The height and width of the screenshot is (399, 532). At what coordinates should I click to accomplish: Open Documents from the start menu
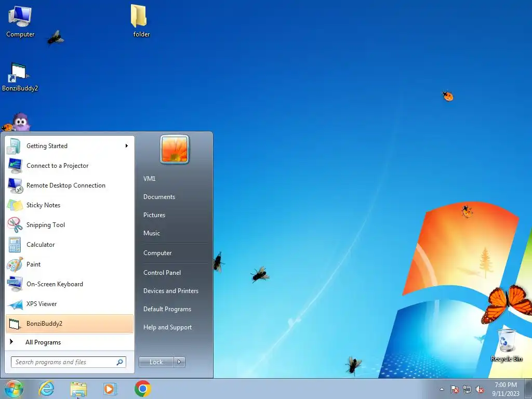point(159,197)
